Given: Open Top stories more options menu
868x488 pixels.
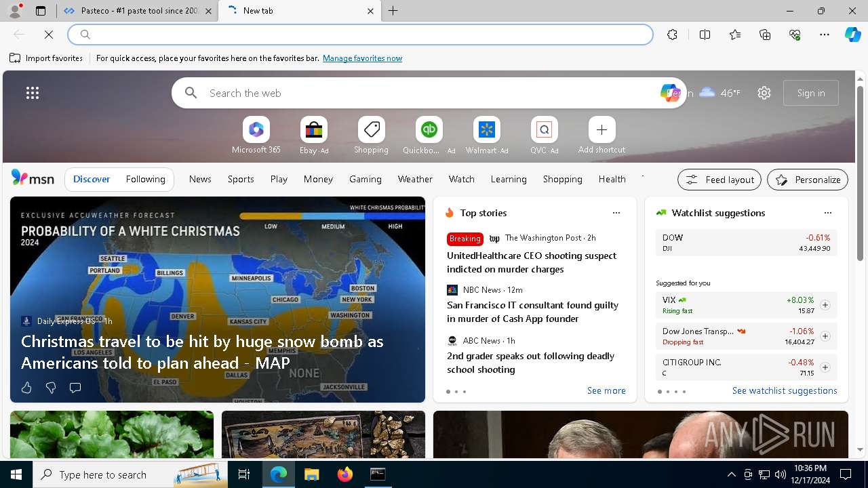Looking at the screenshot, I should coord(616,213).
